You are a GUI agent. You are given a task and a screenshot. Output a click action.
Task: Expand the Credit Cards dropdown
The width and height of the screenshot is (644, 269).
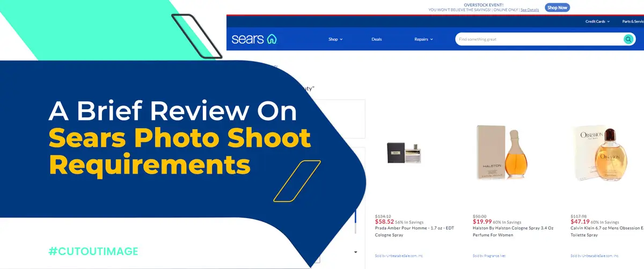(597, 21)
